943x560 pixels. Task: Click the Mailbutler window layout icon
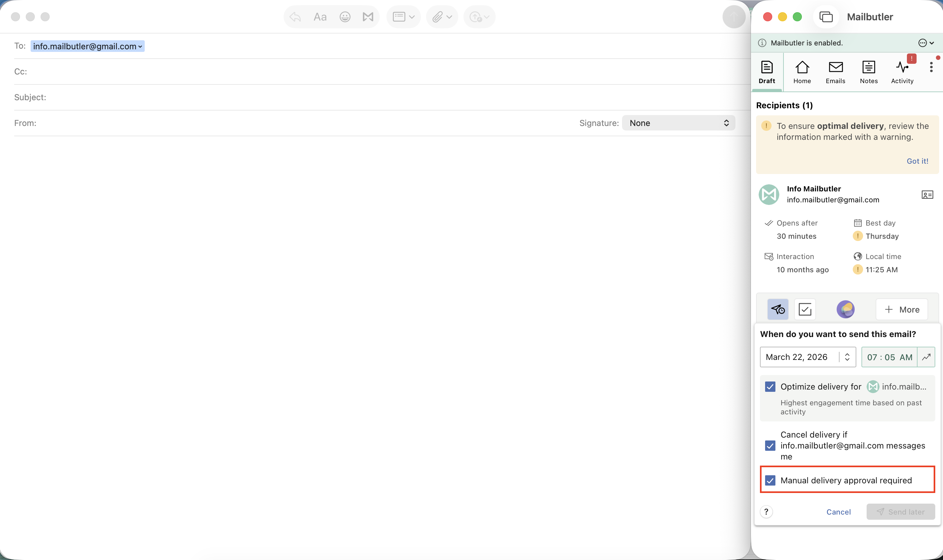pyautogui.click(x=826, y=17)
